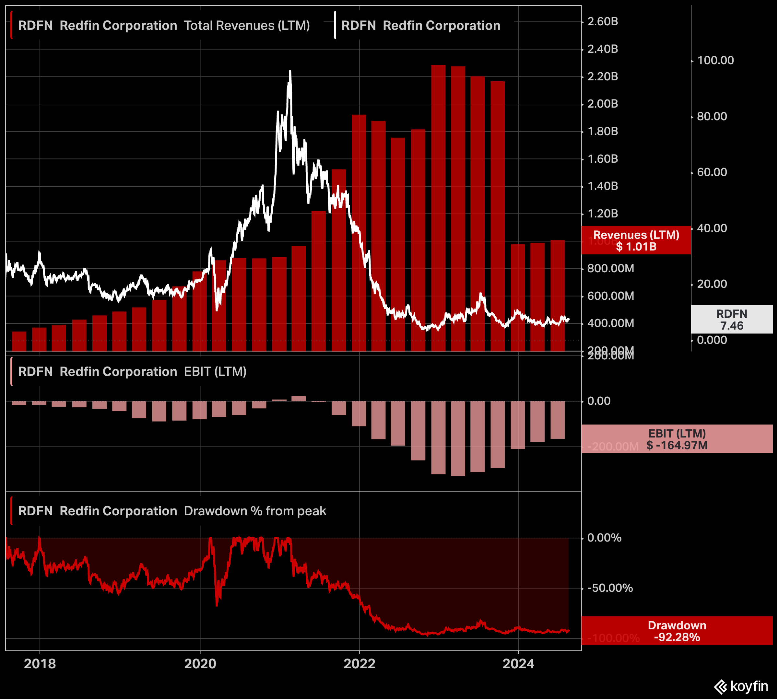Click the 600.00M revenue axis label

pyautogui.click(x=611, y=296)
